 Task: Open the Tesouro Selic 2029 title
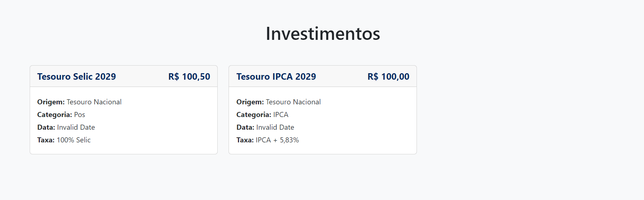76,76
